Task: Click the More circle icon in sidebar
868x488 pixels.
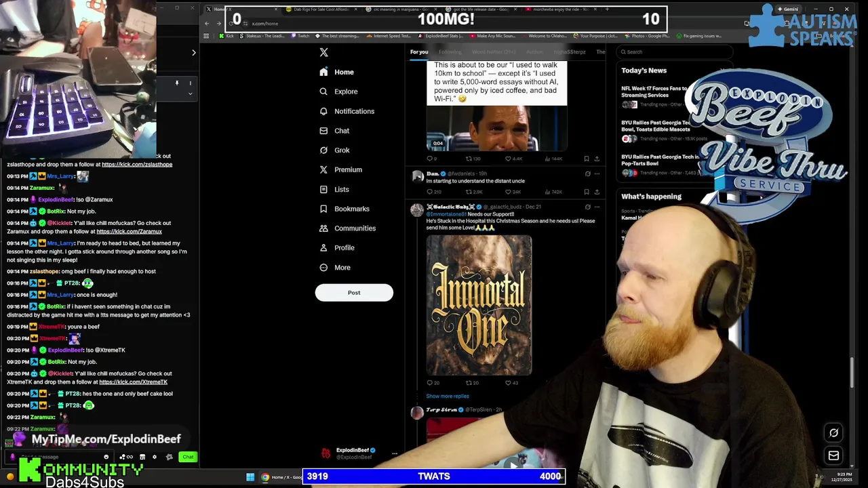Action: pos(323,267)
